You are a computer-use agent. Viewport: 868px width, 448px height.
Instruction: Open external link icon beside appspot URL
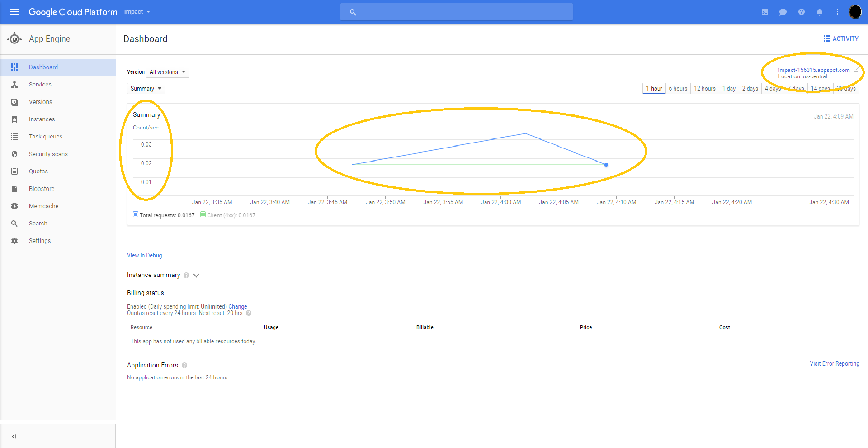coord(856,70)
